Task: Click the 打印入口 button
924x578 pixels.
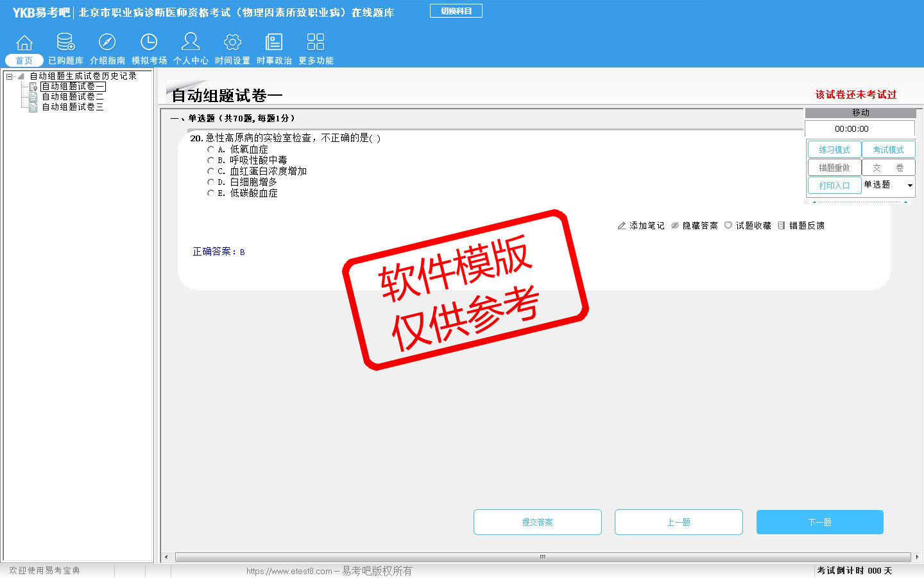Action: [834, 186]
